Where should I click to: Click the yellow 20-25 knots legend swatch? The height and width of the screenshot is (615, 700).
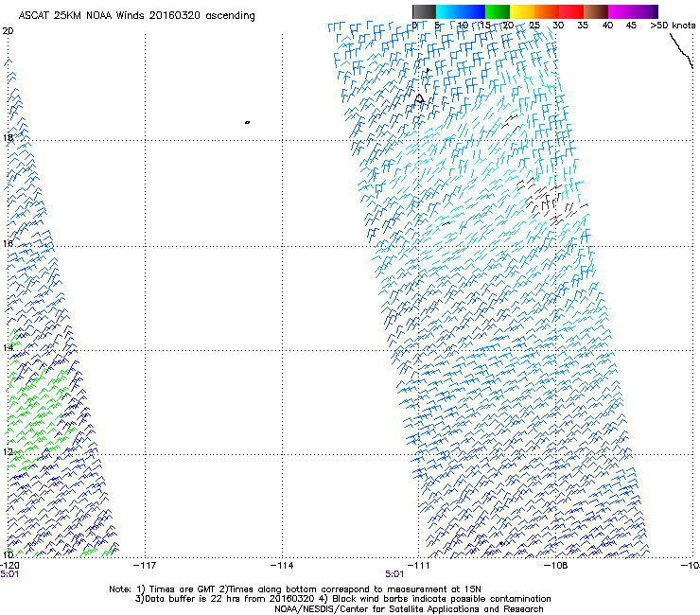coord(522,11)
